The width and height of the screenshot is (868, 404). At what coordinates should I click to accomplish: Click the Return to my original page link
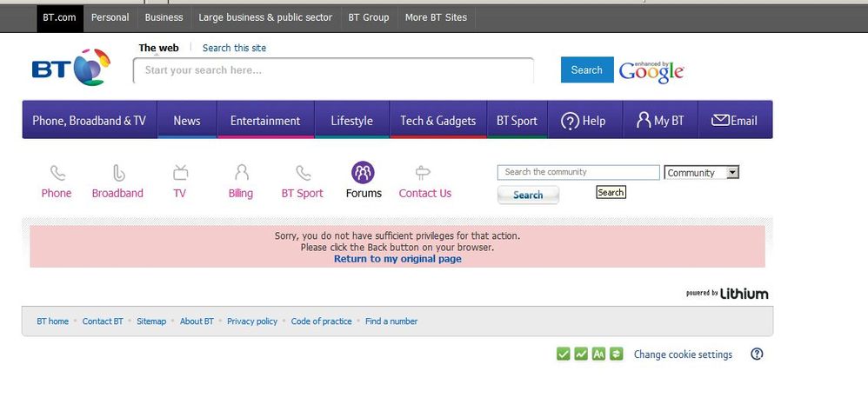tap(397, 259)
